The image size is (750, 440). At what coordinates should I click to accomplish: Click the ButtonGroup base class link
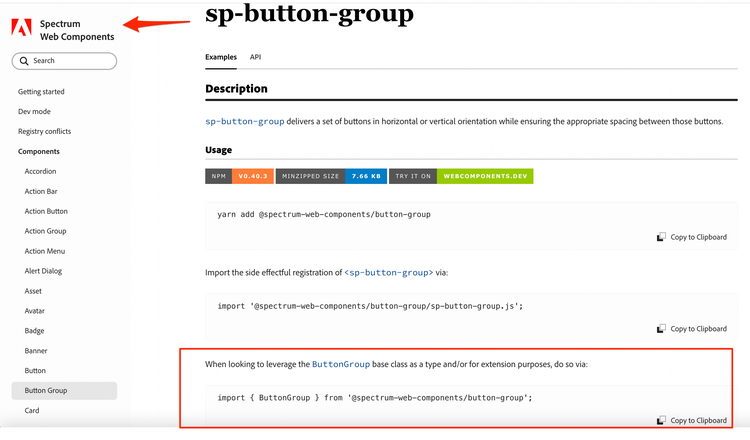(x=341, y=364)
